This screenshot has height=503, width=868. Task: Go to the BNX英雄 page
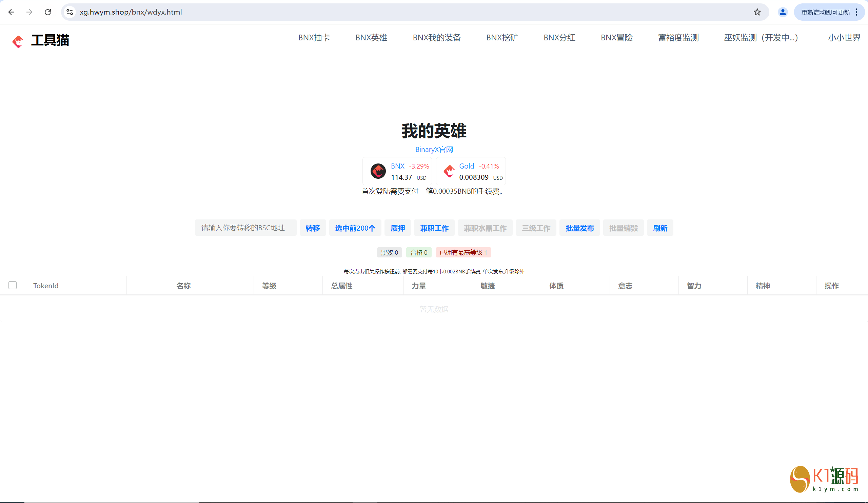tap(371, 38)
